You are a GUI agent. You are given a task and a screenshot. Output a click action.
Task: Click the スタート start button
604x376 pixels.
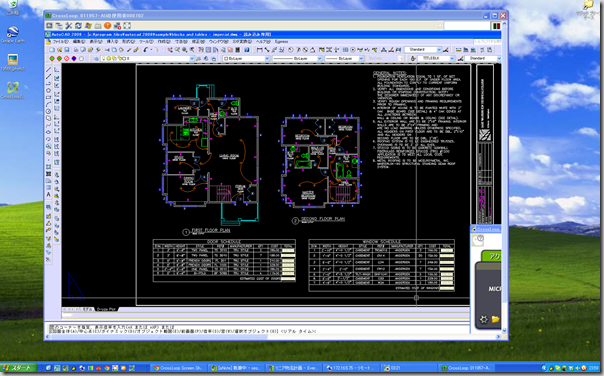pyautogui.click(x=18, y=368)
